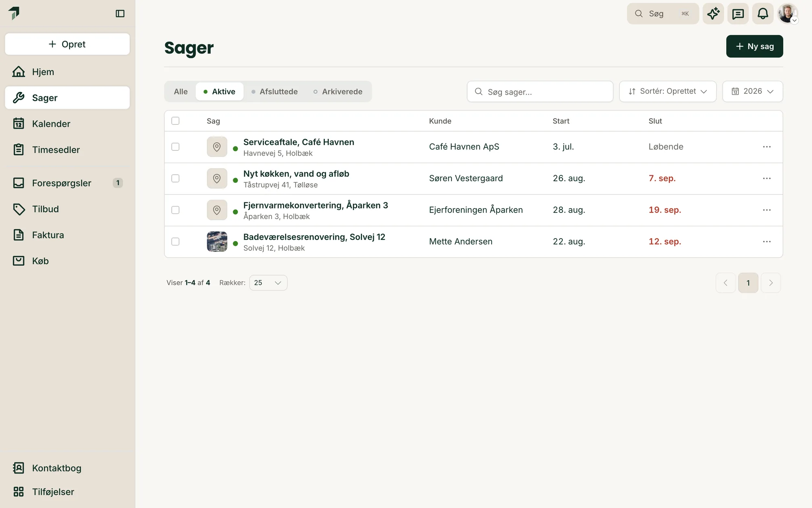The image size is (812, 508).
Task: Select the Aktive tab
Action: pyautogui.click(x=220, y=91)
